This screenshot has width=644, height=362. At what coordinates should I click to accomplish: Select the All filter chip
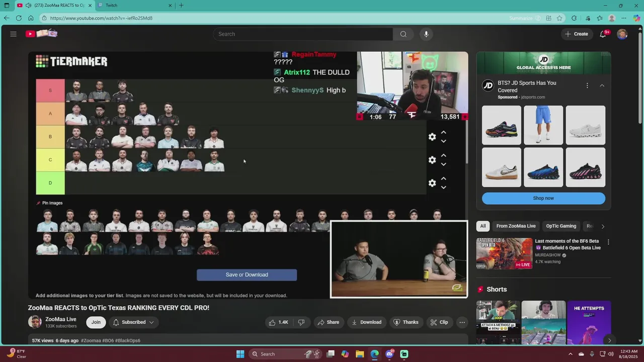click(483, 226)
